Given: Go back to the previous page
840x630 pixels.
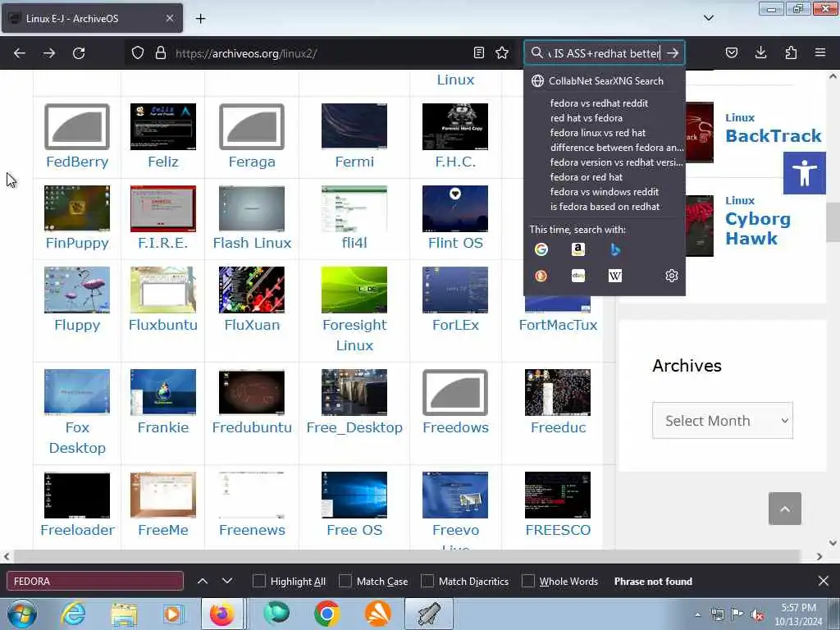Looking at the screenshot, I should click(x=20, y=53).
